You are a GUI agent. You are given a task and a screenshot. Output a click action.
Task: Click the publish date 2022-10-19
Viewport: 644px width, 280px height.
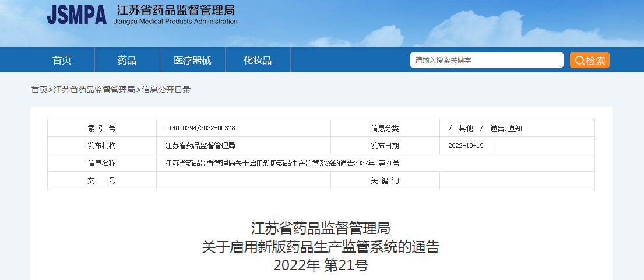click(466, 146)
